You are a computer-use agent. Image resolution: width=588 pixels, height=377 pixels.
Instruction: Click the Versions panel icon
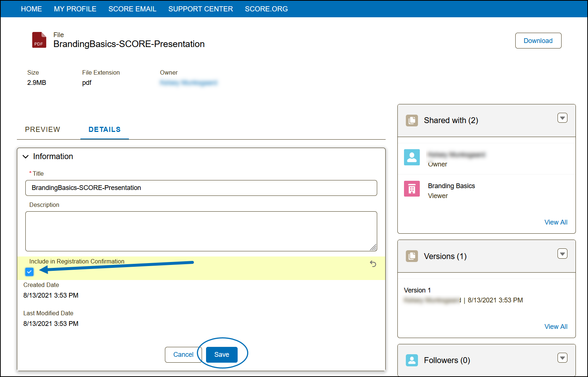click(x=412, y=256)
